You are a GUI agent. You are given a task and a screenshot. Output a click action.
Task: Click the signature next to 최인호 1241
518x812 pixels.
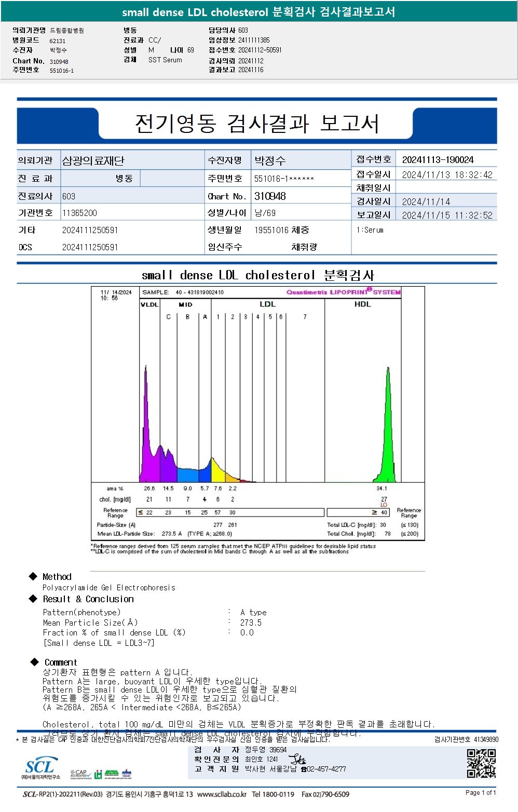coord(297,759)
